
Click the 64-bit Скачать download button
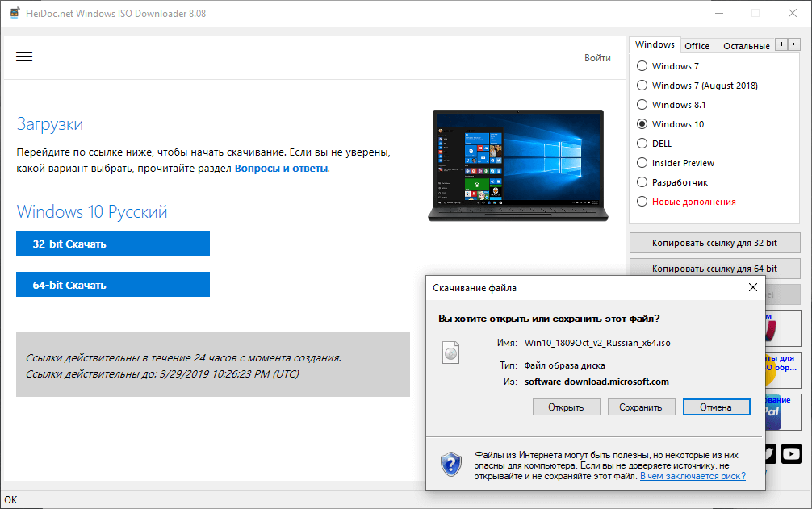click(112, 284)
